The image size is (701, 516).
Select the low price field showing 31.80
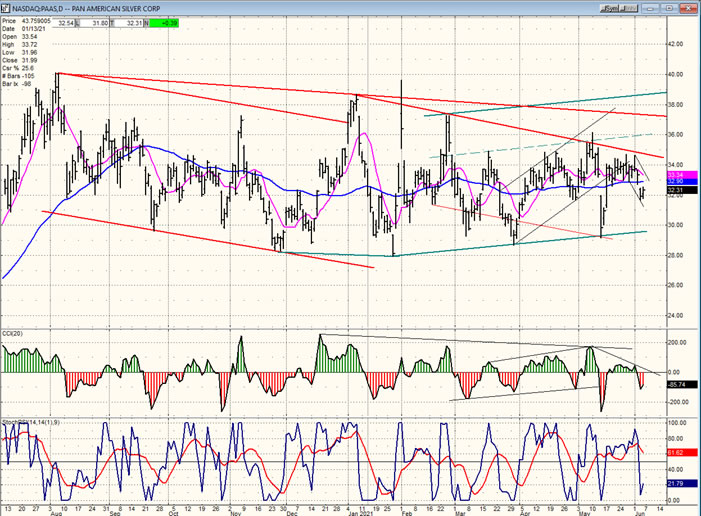(x=101, y=21)
